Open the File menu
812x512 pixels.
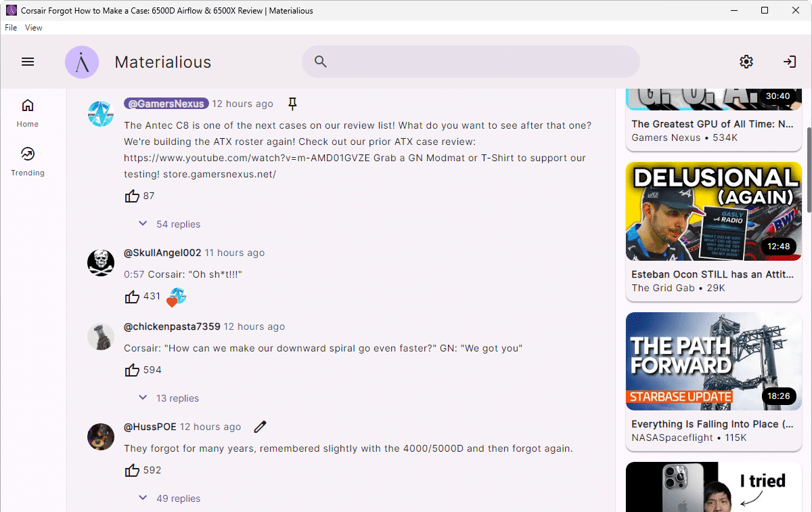(x=11, y=28)
